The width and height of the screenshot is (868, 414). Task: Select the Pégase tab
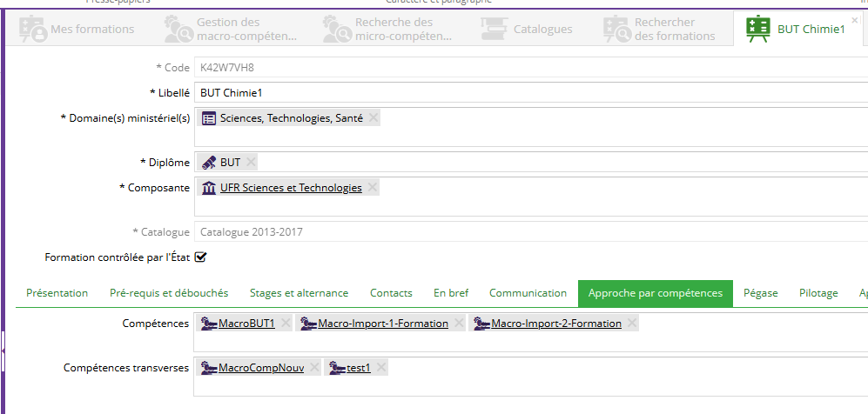[760, 293]
